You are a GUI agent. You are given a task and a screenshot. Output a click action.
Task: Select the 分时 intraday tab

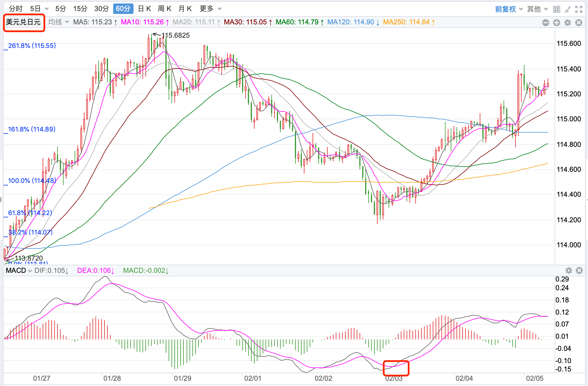click(16, 9)
